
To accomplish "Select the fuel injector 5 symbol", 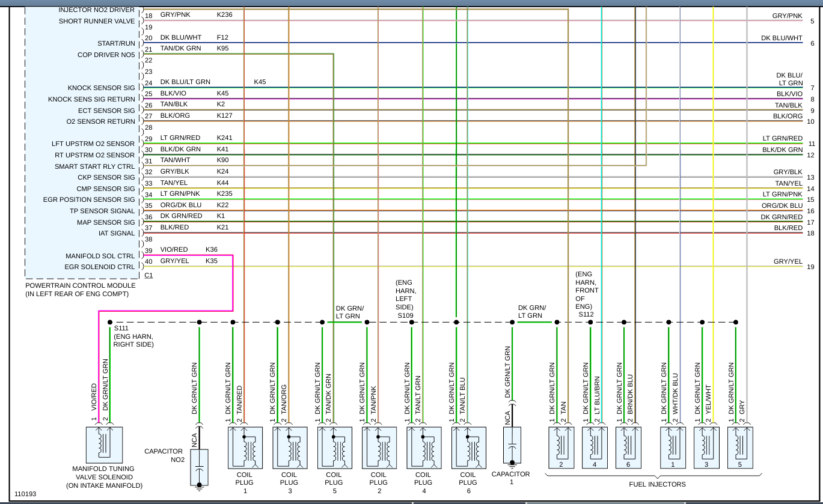I will point(740,448).
